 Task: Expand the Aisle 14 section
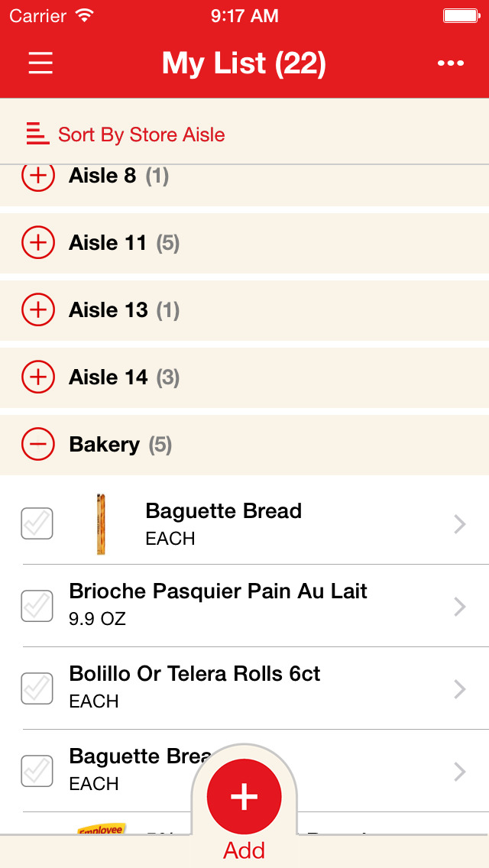point(37,377)
